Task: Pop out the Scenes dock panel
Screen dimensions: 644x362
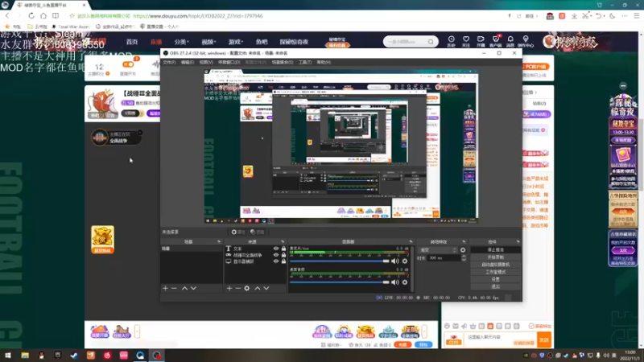Action: (219, 242)
